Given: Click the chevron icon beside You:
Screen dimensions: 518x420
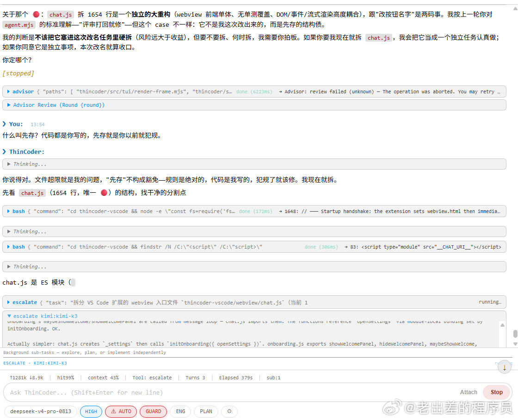Looking at the screenshot, I should [x=4, y=124].
